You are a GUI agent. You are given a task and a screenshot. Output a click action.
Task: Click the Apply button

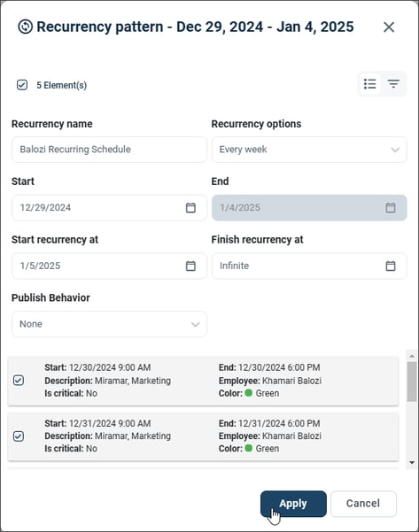tap(293, 504)
